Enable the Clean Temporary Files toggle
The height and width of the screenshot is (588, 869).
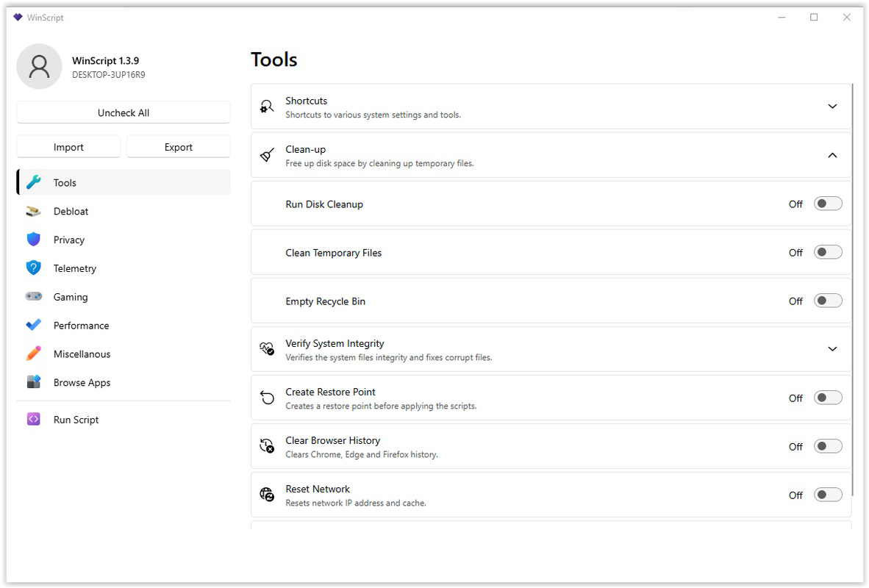coord(828,252)
